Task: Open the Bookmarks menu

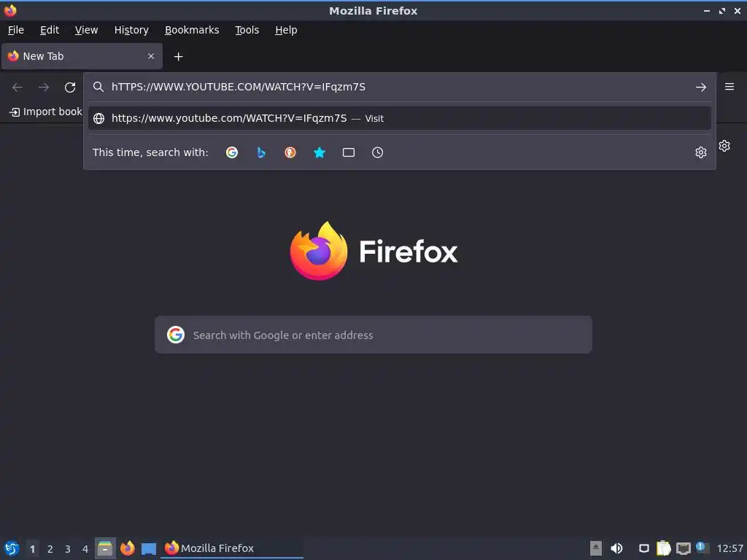Action: [192, 30]
